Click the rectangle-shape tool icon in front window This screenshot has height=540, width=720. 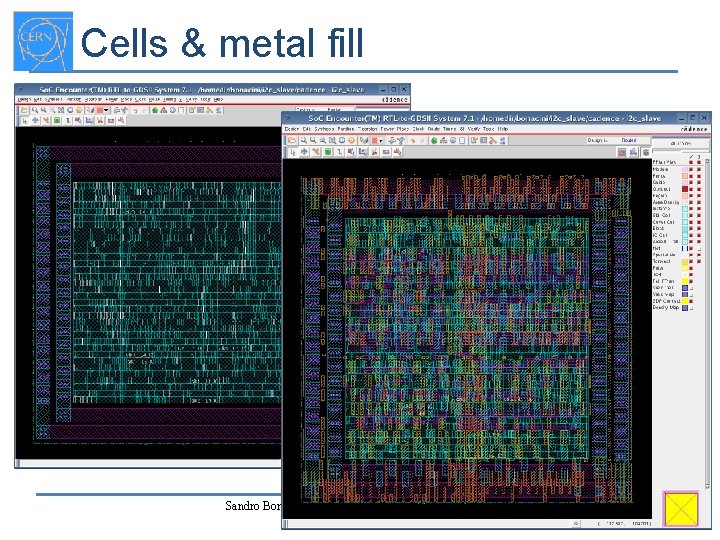pyautogui.click(x=386, y=152)
